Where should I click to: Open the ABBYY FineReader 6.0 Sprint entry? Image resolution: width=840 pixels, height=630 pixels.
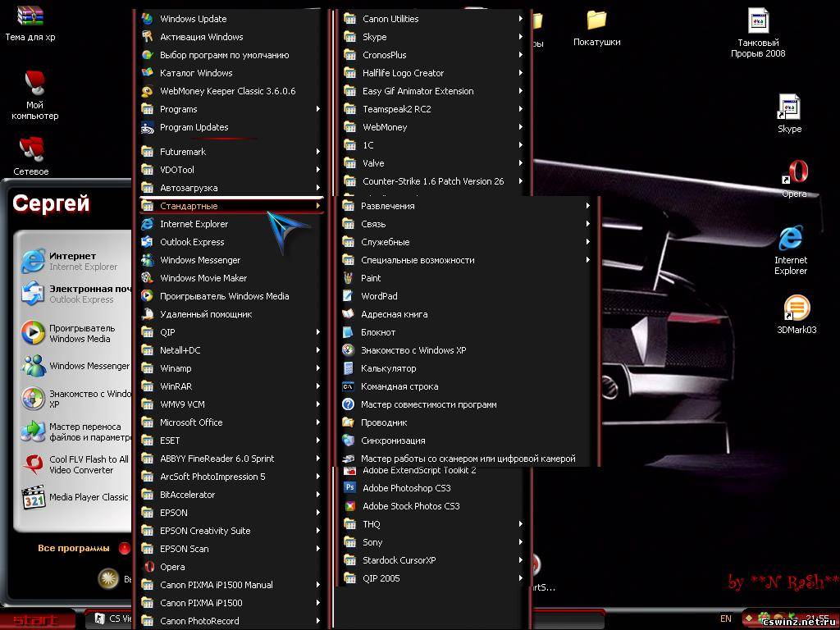tap(231, 459)
